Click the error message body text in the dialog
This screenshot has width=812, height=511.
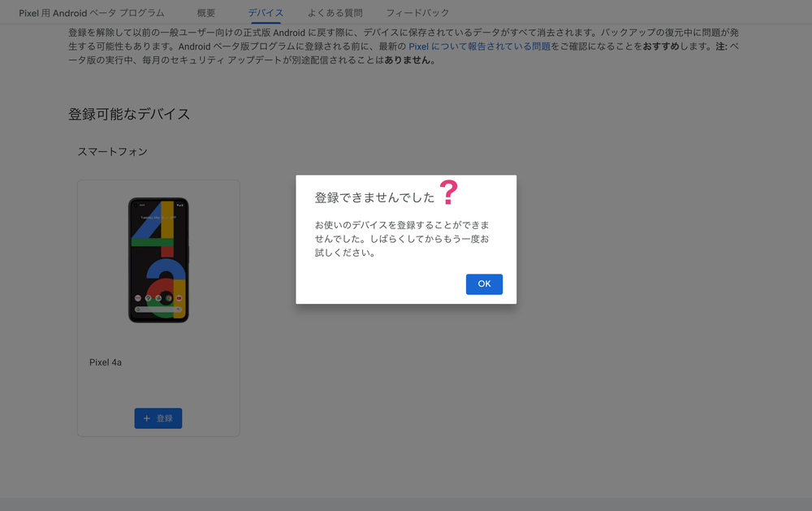398,236
